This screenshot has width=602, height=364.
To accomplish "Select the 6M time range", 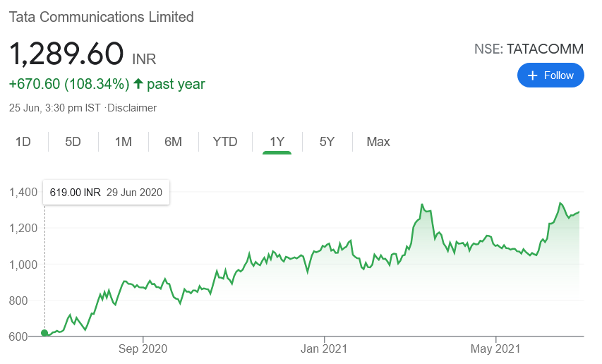I will (173, 142).
